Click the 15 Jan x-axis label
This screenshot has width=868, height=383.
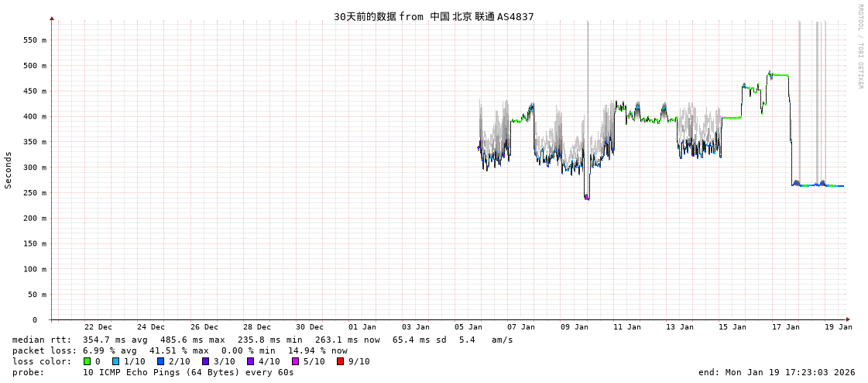pos(732,327)
